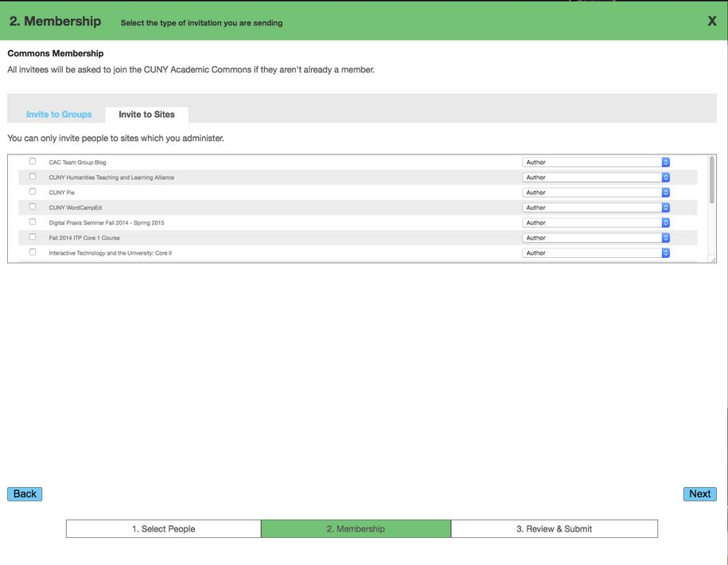Tick Fall 2014 ITP Core 1 Course checkbox
The width and height of the screenshot is (728, 565).
(x=33, y=237)
